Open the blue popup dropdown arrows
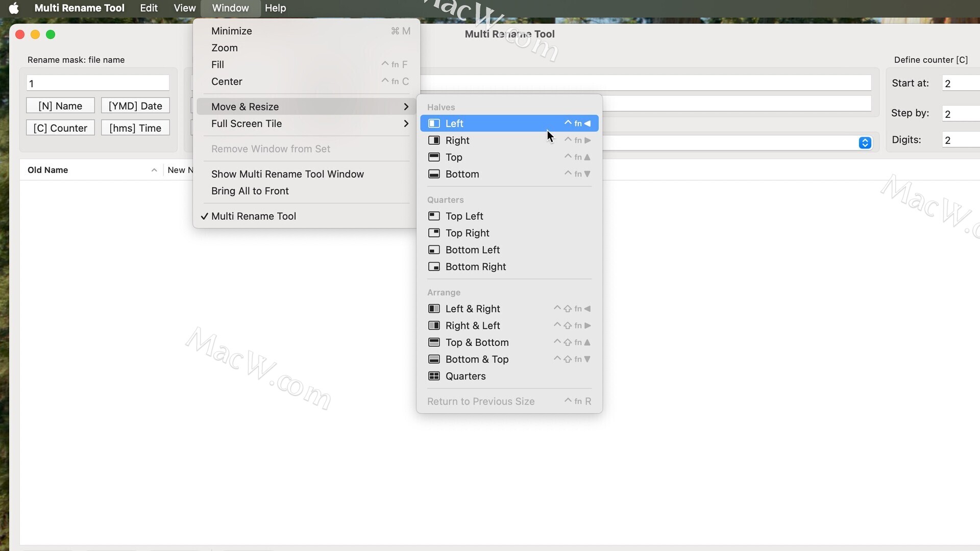 (x=865, y=143)
